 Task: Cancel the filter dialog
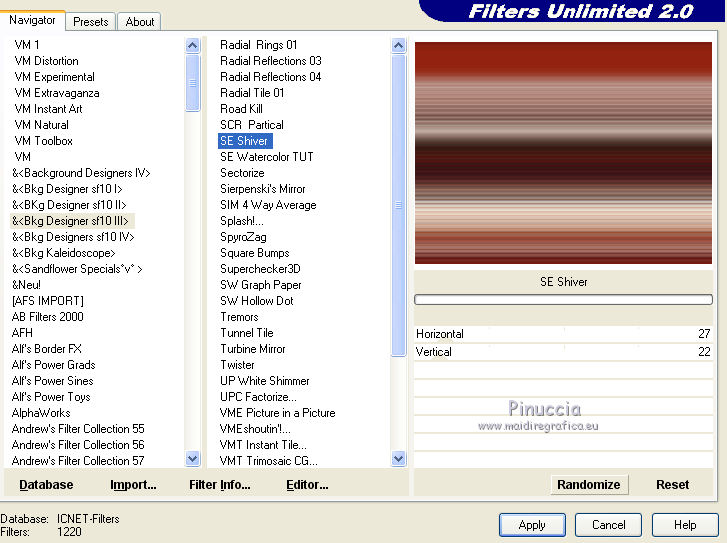point(608,525)
